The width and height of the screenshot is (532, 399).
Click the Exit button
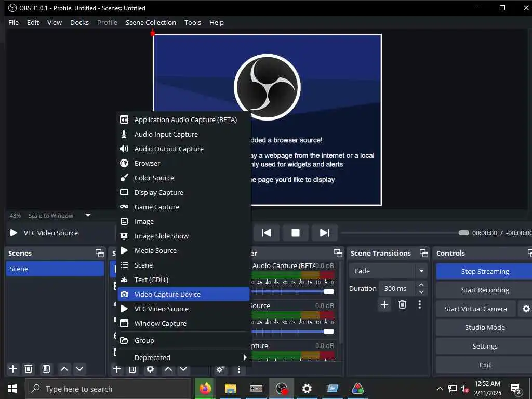pos(485,365)
